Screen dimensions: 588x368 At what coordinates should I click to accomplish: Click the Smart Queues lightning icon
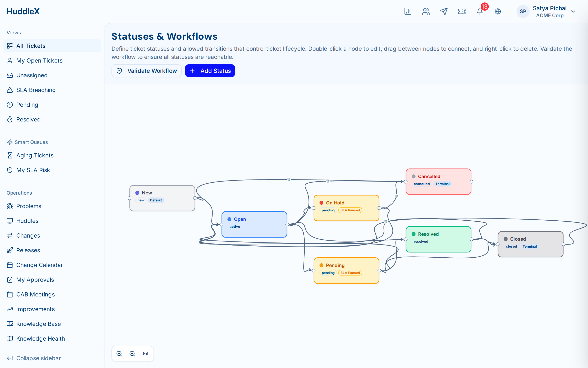tap(10, 142)
